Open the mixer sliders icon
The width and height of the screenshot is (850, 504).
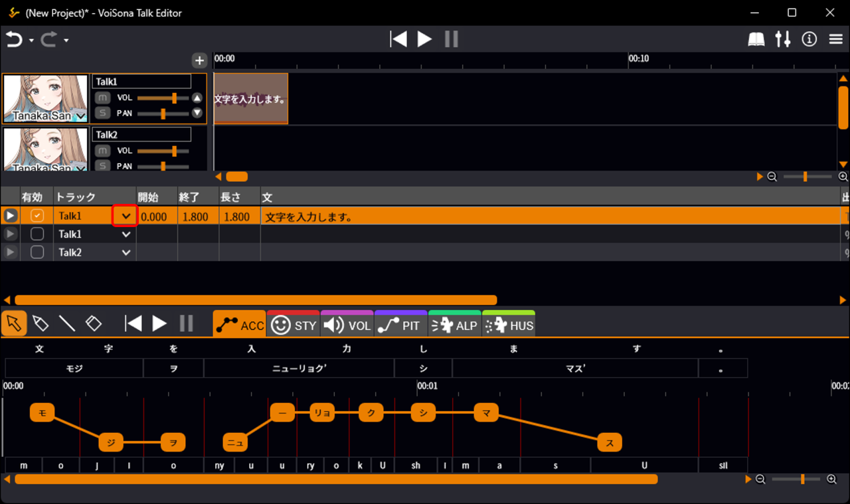pyautogui.click(x=783, y=40)
